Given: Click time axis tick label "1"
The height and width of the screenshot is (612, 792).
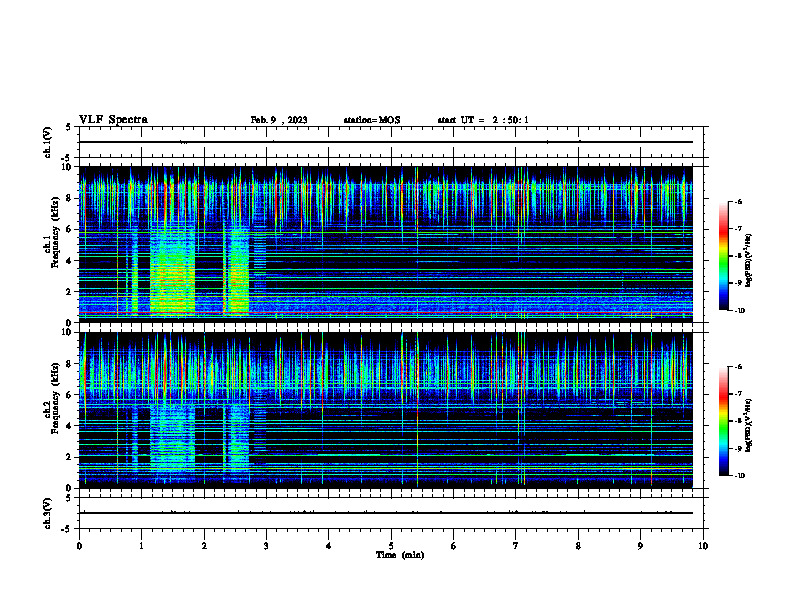Looking at the screenshot, I should click(x=142, y=546).
